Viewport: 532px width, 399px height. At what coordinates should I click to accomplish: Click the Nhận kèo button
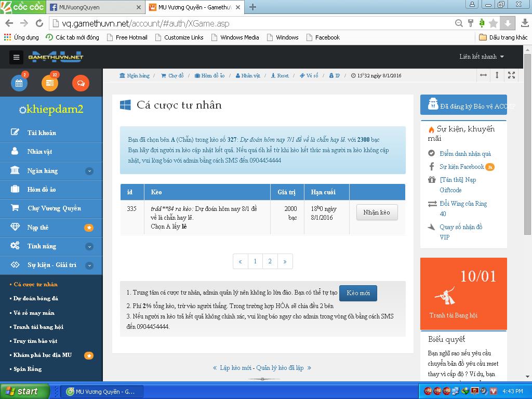coord(377,212)
